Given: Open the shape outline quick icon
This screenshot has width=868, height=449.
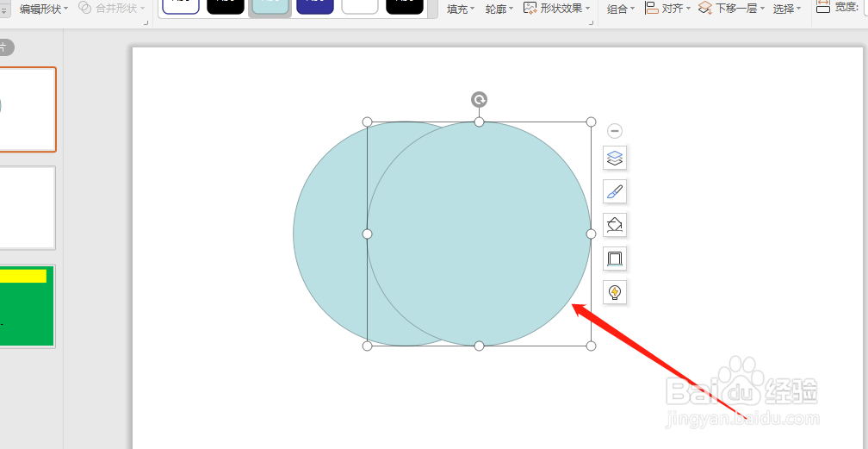Looking at the screenshot, I should pos(615,259).
